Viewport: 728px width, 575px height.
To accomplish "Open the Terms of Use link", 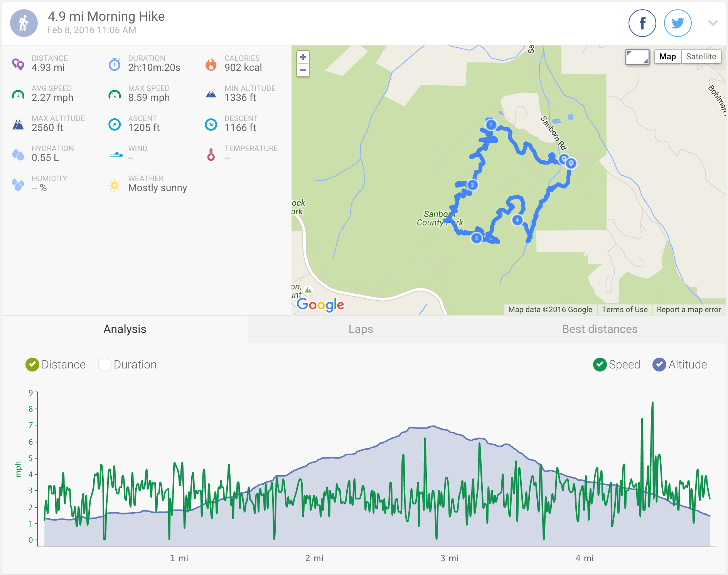I will pos(624,309).
